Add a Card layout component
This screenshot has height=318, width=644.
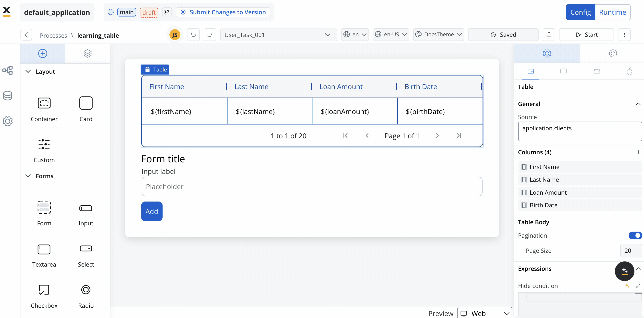pos(86,109)
